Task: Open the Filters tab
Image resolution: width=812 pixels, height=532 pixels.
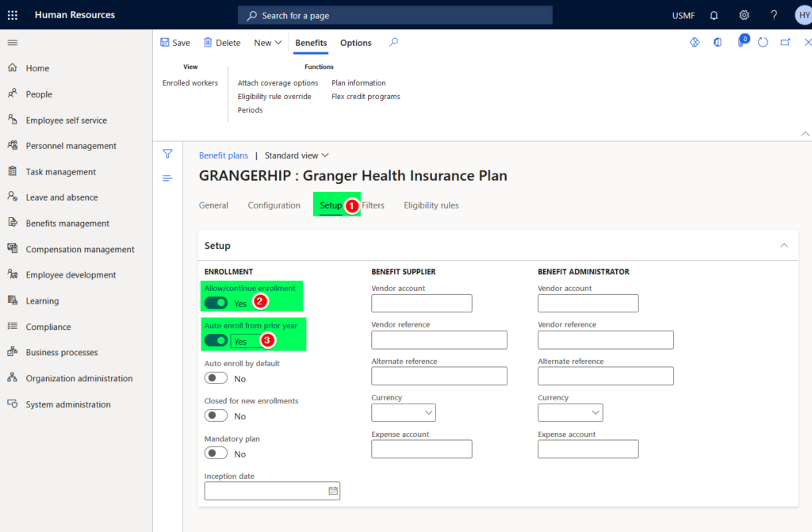Action: [x=373, y=205]
